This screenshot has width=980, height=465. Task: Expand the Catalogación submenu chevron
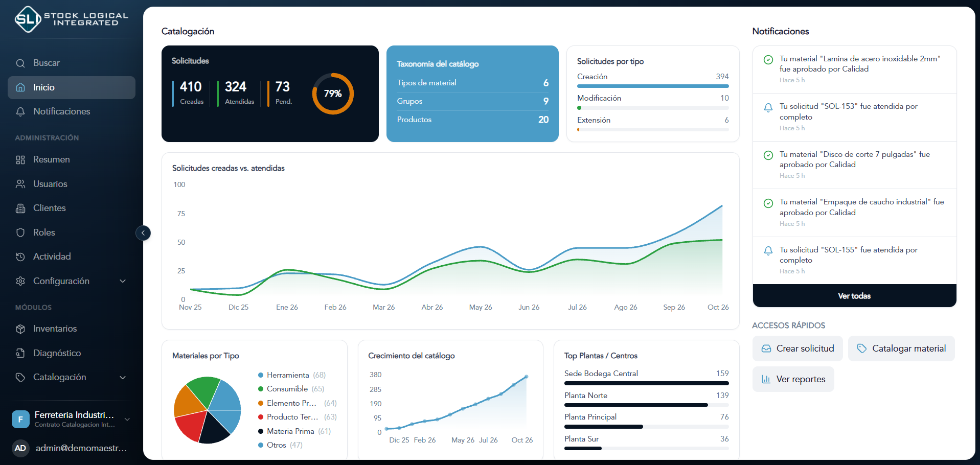(x=123, y=377)
